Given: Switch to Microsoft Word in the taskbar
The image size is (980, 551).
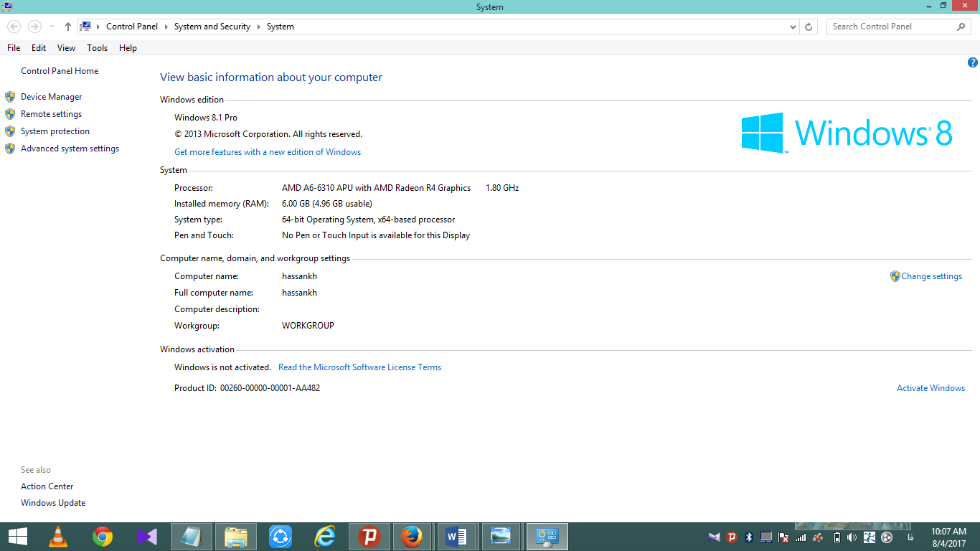Looking at the screenshot, I should pyautogui.click(x=456, y=537).
